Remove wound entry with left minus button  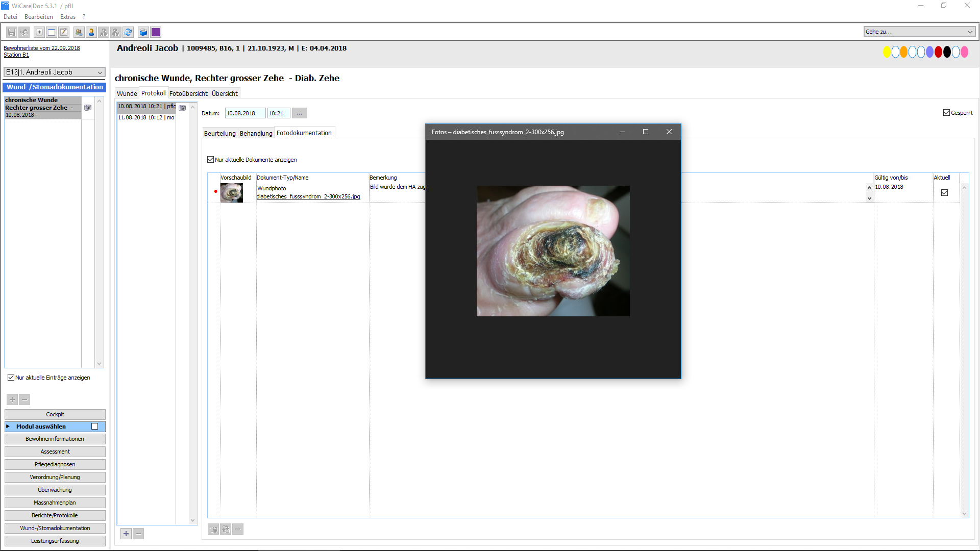click(x=24, y=399)
